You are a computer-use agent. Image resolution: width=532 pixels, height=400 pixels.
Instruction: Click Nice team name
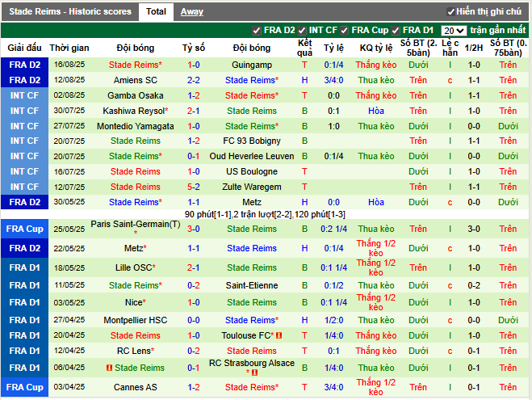[134, 302]
